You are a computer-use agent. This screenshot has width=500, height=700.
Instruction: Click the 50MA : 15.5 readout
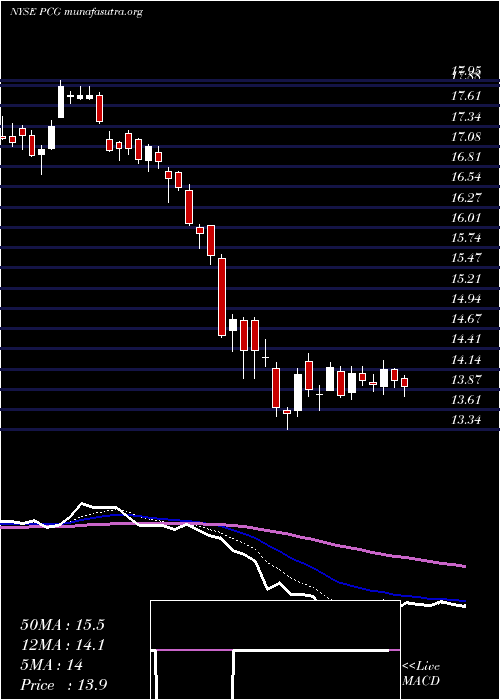coord(62,625)
